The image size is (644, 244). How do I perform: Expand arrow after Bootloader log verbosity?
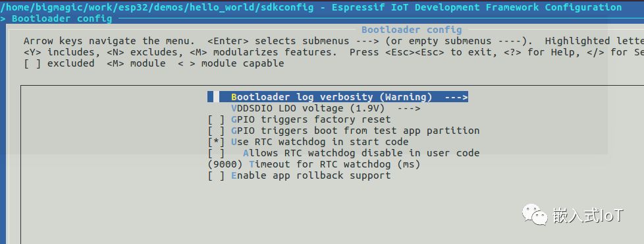(456, 97)
